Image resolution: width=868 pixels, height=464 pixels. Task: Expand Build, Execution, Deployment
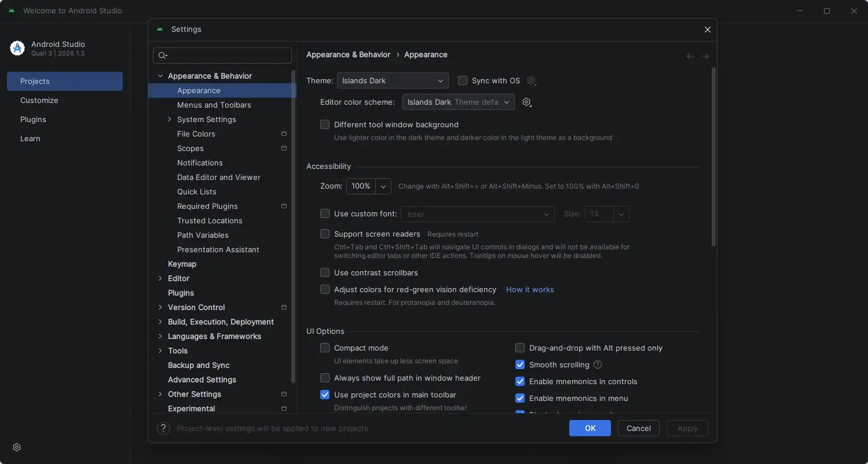160,322
